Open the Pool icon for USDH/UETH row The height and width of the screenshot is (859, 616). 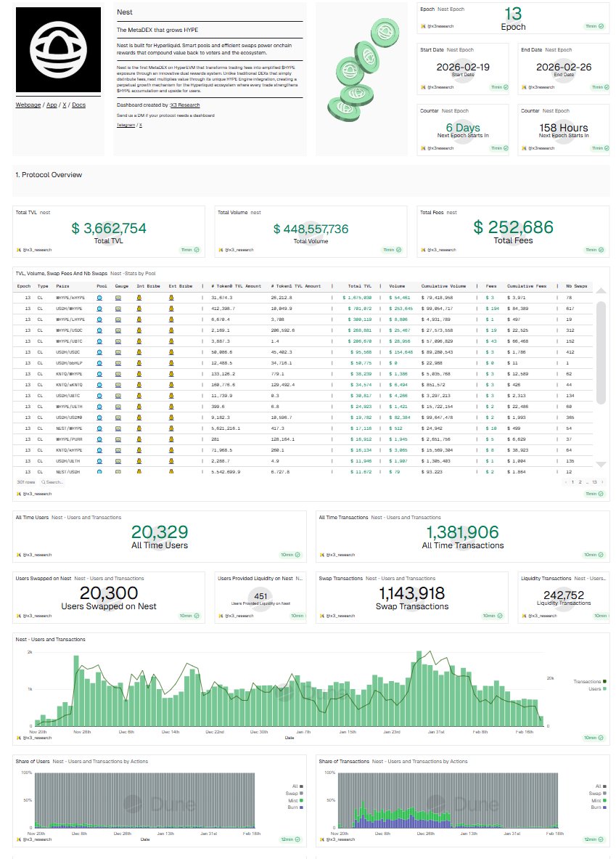pos(99,461)
